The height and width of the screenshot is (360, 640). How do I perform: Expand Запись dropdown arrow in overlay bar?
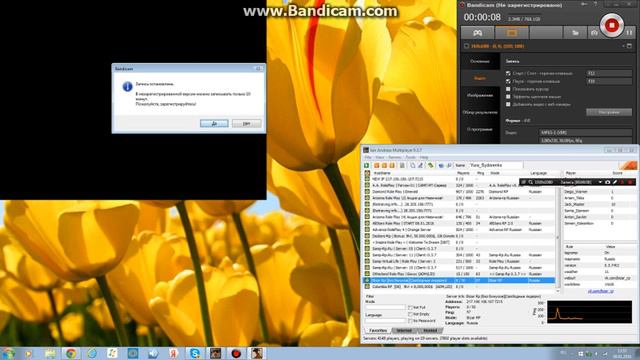point(600,182)
